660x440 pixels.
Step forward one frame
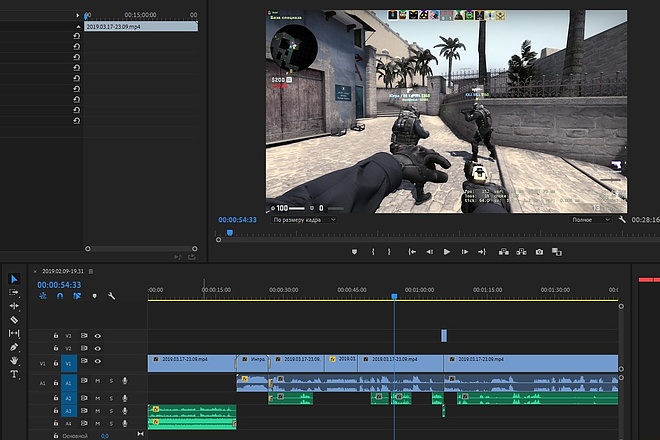(x=465, y=252)
